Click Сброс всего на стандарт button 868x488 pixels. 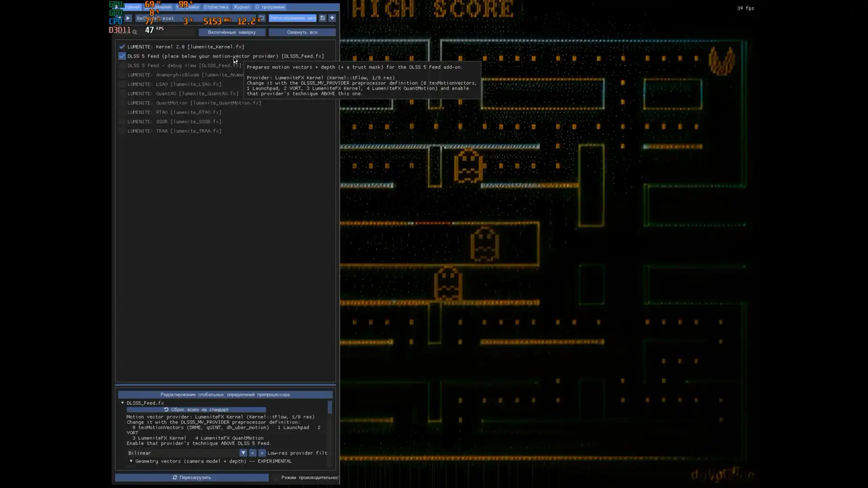coord(196,409)
